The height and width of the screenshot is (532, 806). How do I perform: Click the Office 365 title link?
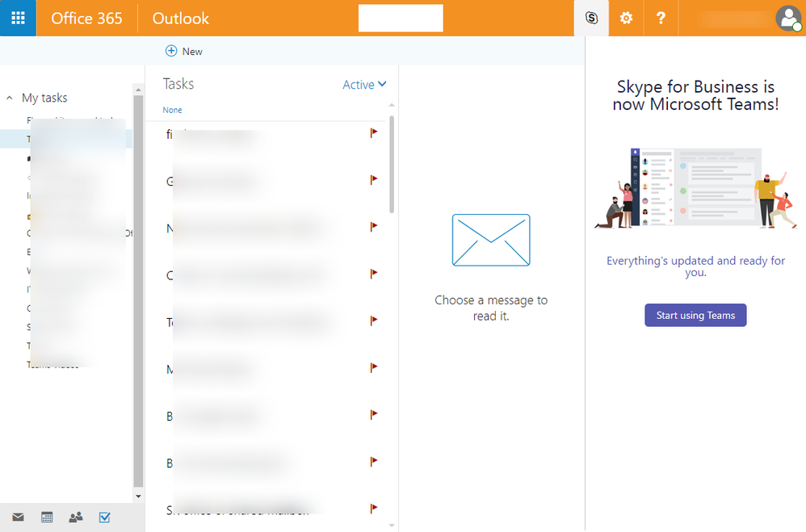pyautogui.click(x=86, y=19)
